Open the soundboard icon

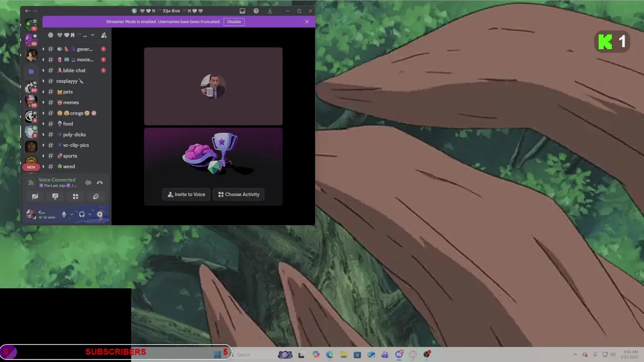pyautogui.click(x=96, y=197)
